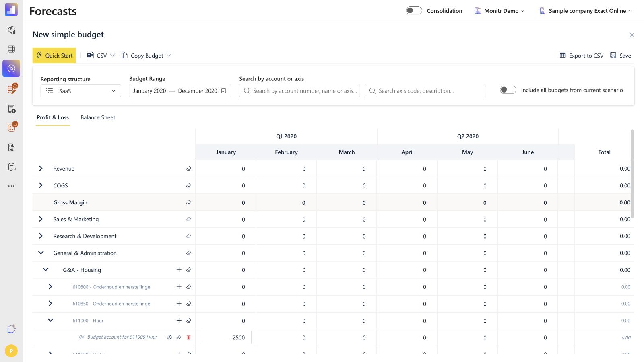This screenshot has width=644, height=362.
Task: Click the Total column header
Action: (604, 152)
